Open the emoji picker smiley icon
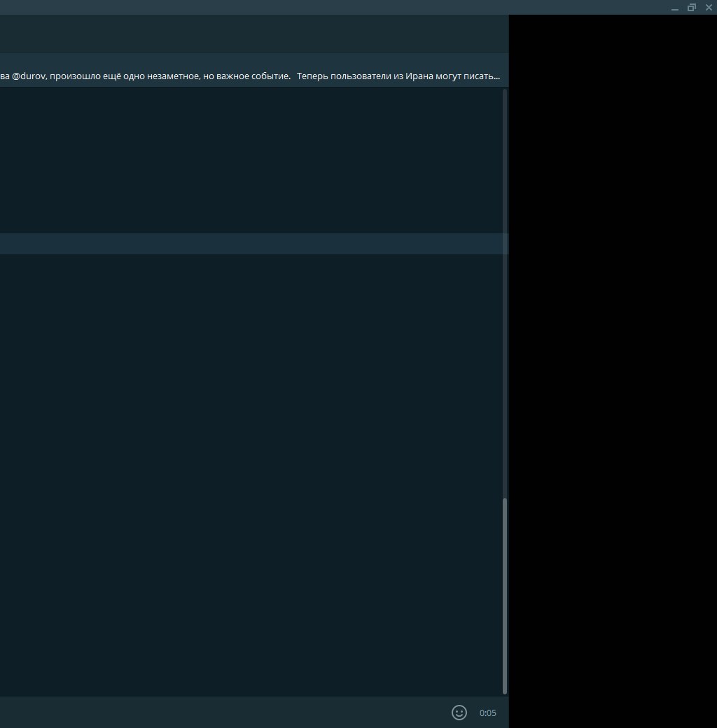 (459, 712)
